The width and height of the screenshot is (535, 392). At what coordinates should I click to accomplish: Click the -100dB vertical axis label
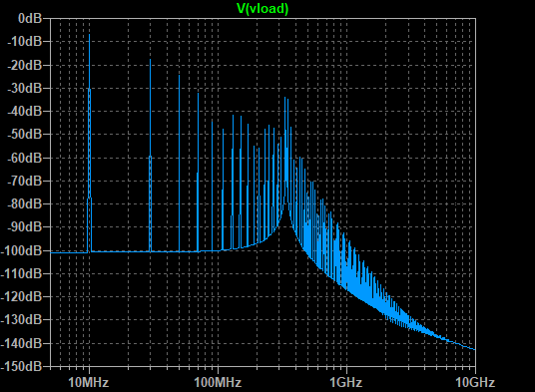22,250
